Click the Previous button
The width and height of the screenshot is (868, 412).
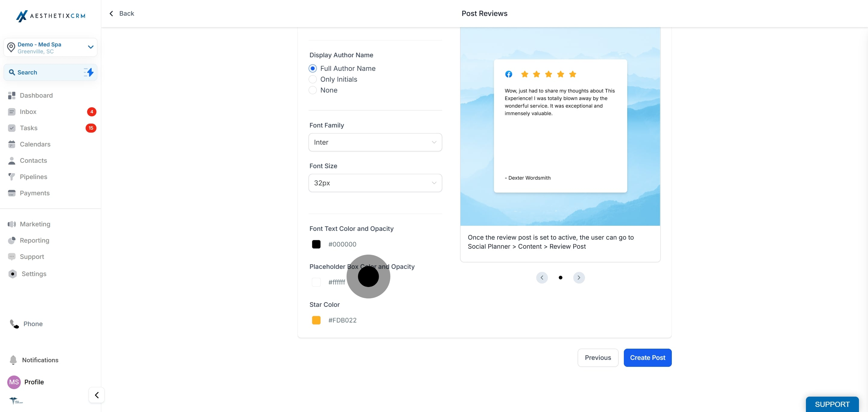click(598, 357)
